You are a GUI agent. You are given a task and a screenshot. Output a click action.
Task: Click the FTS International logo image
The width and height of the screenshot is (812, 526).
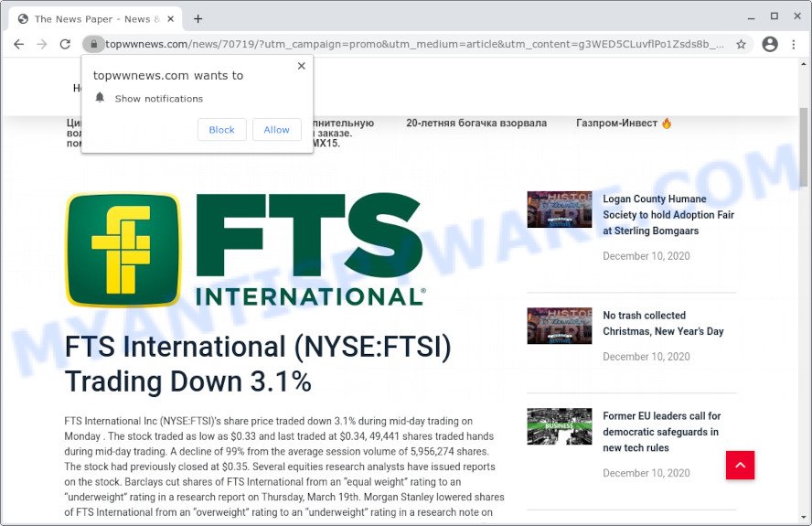245,250
